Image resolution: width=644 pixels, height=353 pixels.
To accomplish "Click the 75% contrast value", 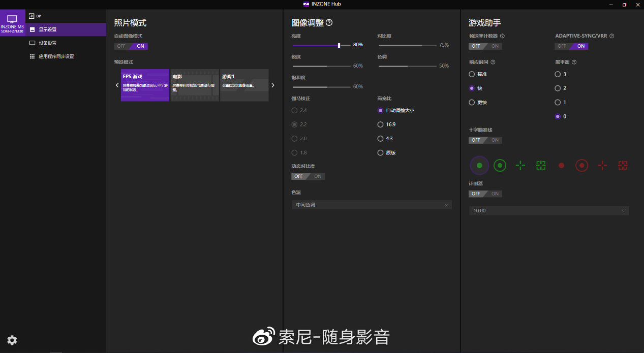I will (444, 45).
